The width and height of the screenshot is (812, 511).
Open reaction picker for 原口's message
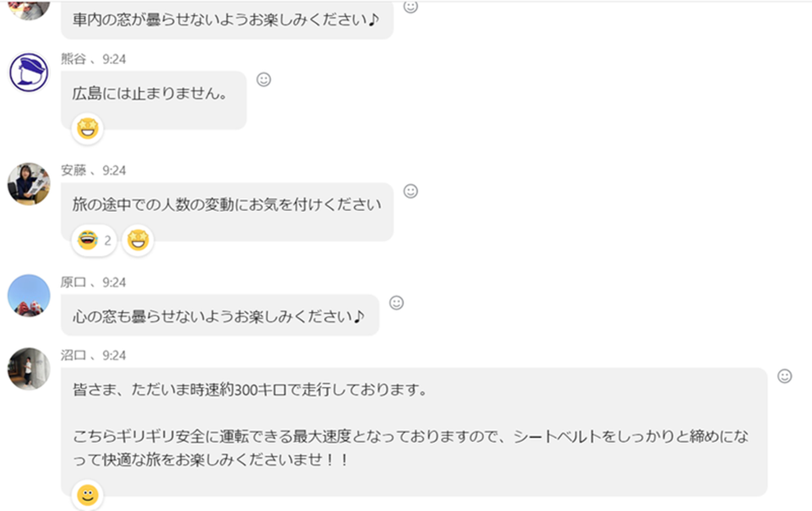tap(396, 303)
